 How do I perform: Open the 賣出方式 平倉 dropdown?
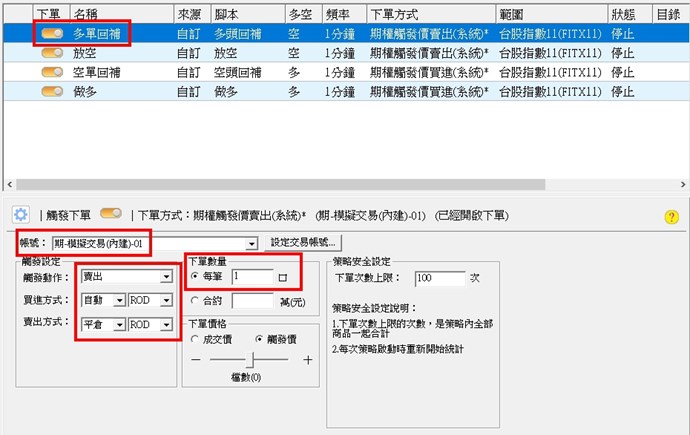(118, 324)
